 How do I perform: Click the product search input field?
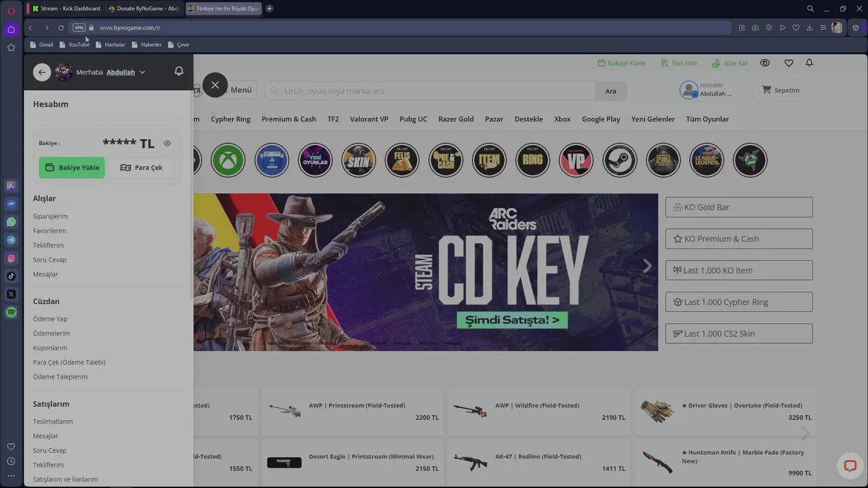coord(431,91)
